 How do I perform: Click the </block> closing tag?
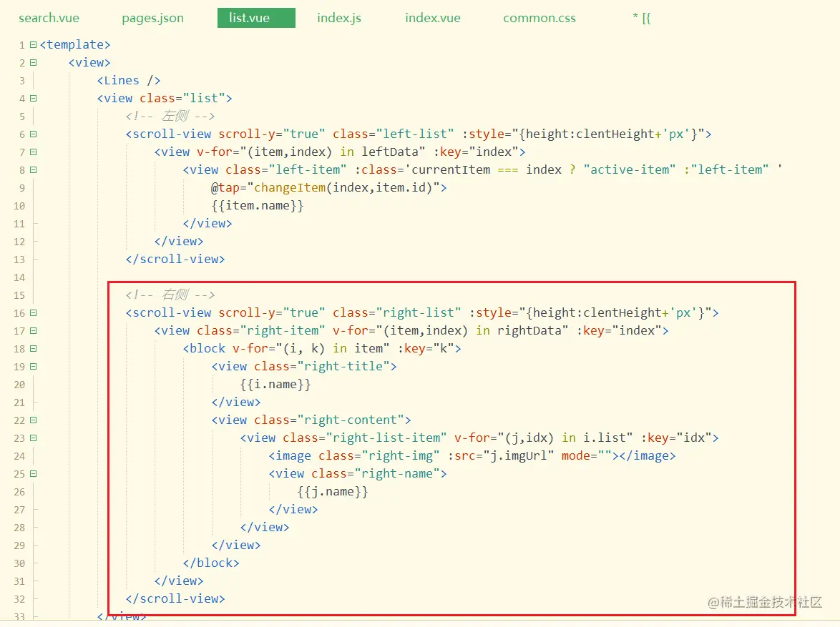(x=211, y=563)
